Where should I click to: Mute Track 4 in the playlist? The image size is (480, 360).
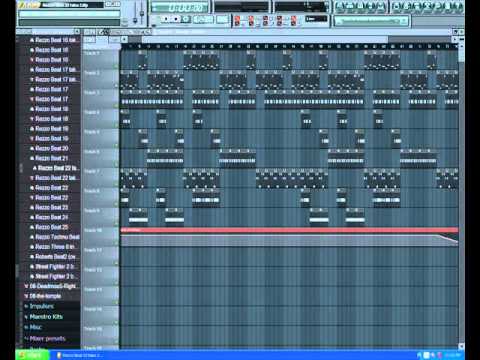116,126
